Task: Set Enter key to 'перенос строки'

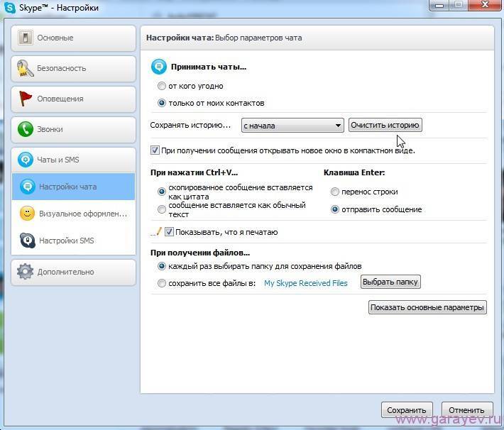Action: click(334, 192)
